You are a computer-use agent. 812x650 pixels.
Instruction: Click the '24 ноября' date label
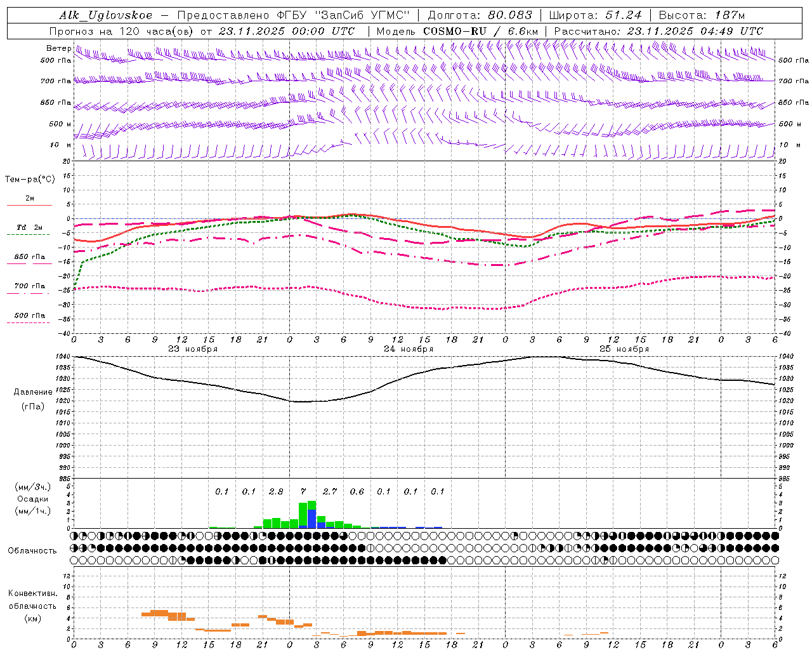(x=409, y=349)
